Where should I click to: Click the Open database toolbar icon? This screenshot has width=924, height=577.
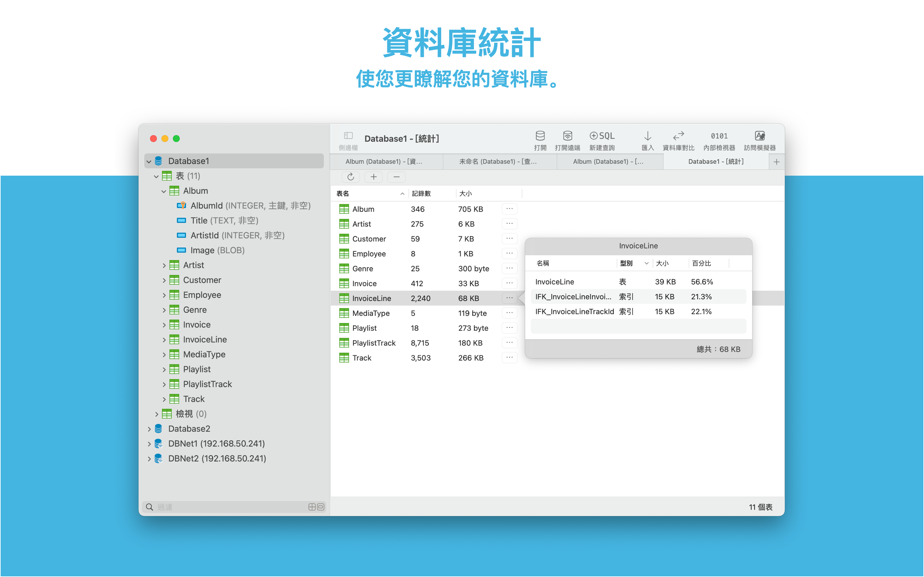tap(540, 136)
